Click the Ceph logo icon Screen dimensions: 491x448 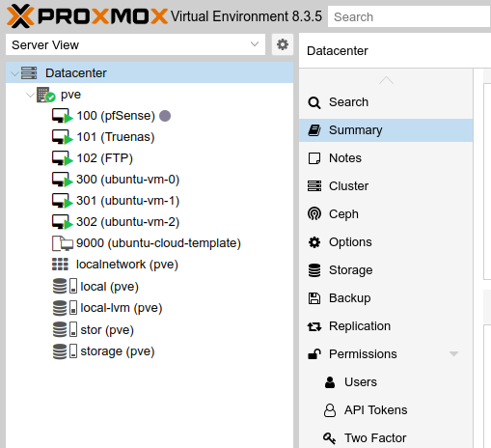[314, 214]
